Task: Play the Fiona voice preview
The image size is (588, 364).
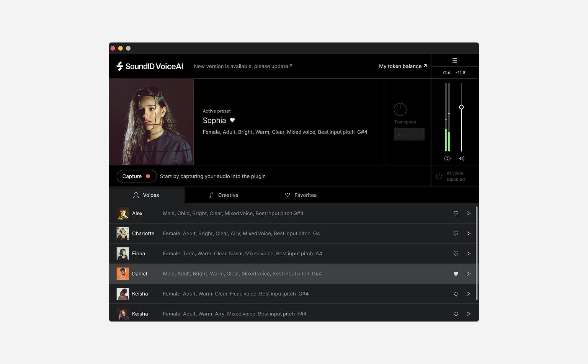Action: pyautogui.click(x=468, y=254)
